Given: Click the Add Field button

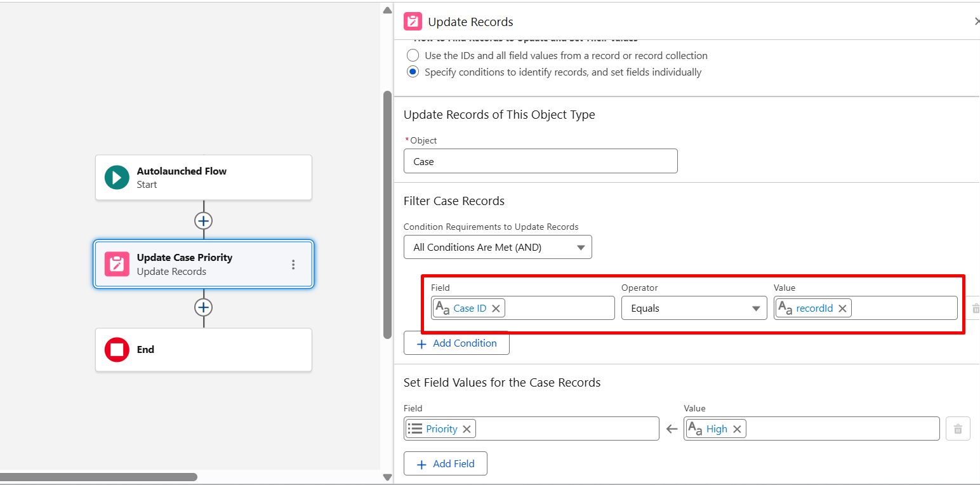Looking at the screenshot, I should coord(445,463).
